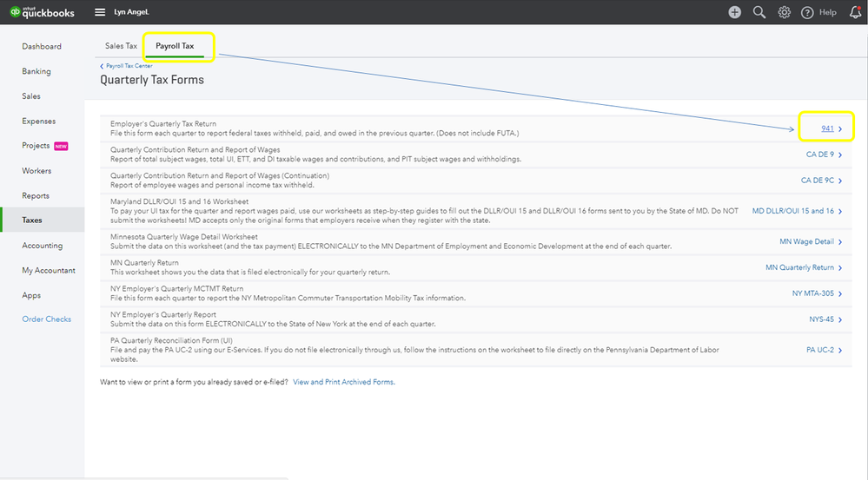Viewport: 868px width, 480px height.
Task: Click the Lyn Angel company name
Action: point(132,12)
